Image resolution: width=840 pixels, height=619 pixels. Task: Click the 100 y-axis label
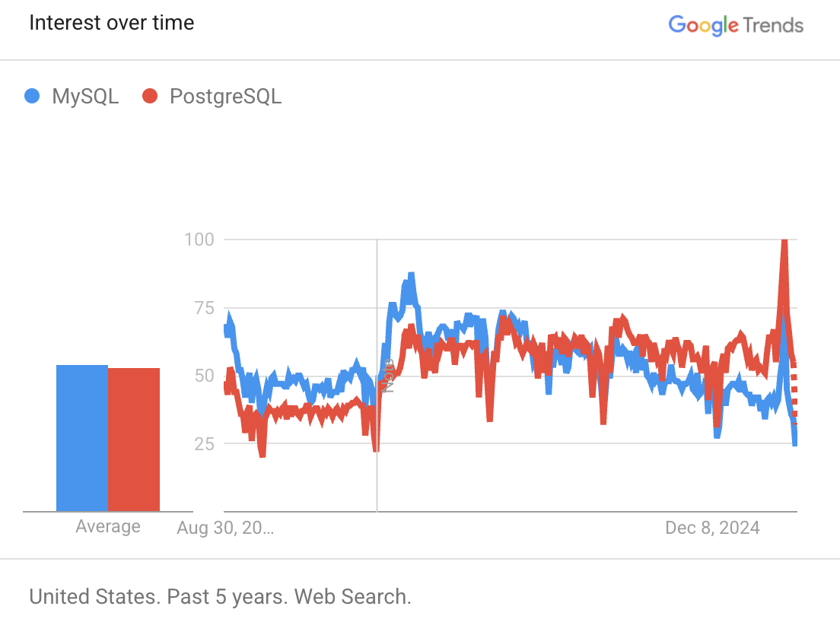(x=199, y=240)
